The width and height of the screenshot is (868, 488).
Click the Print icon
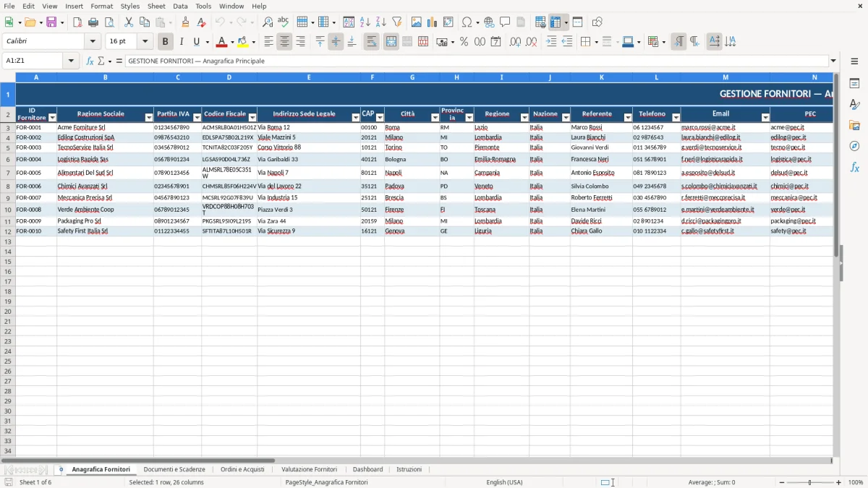(93, 22)
